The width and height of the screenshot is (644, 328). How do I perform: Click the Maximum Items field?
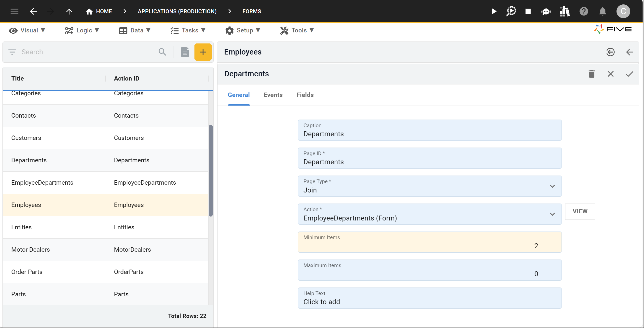click(x=430, y=270)
